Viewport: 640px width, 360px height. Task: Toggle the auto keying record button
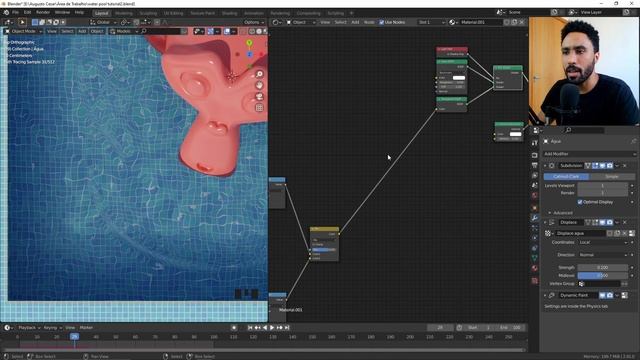click(x=234, y=328)
